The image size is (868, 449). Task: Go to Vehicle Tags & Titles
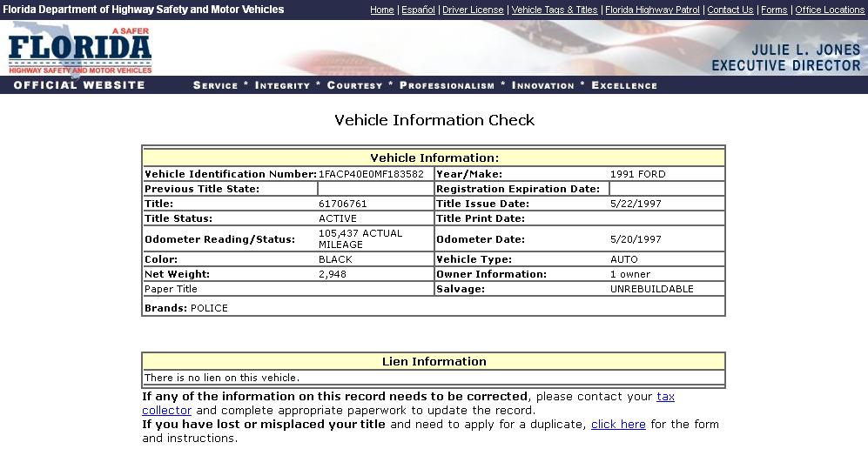tap(555, 10)
